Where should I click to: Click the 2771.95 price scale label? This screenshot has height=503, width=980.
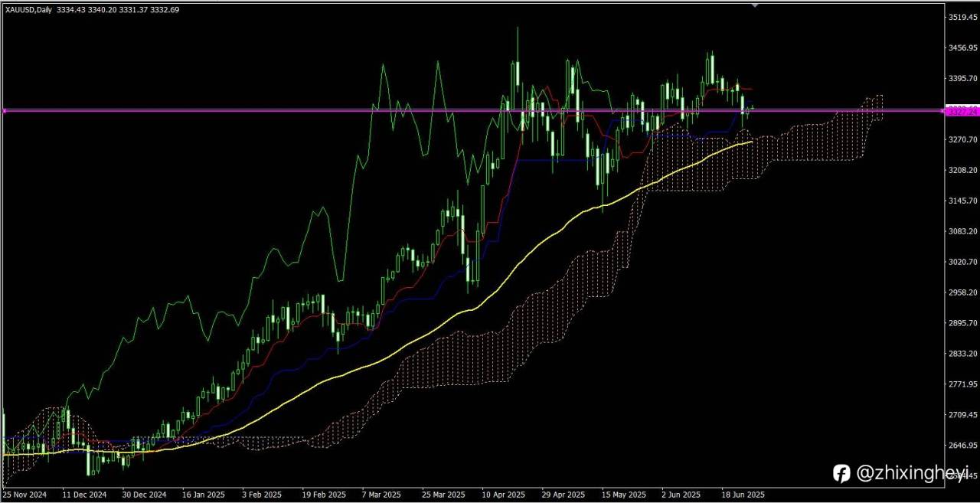click(x=963, y=384)
